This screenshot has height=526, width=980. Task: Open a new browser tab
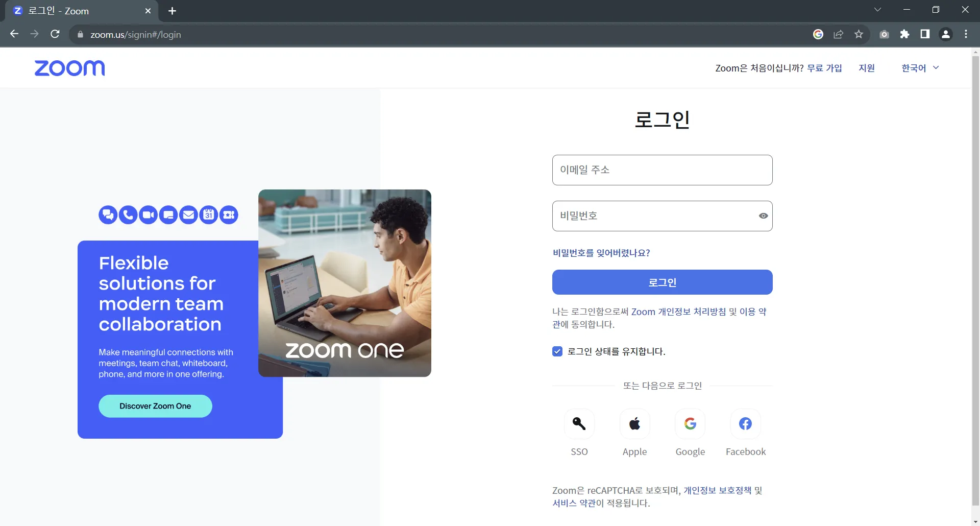pos(172,11)
